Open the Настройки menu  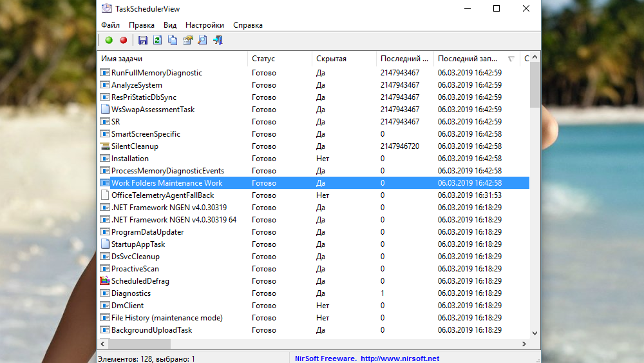tap(205, 25)
